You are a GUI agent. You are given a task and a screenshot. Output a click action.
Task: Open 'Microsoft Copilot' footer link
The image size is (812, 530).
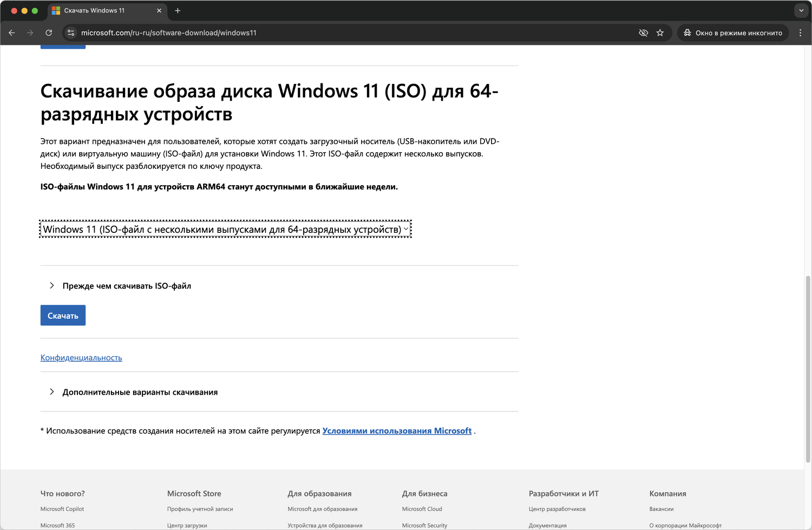pyautogui.click(x=62, y=509)
